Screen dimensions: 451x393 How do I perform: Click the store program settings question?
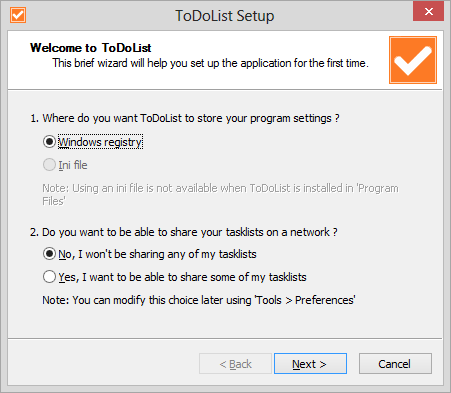coord(185,118)
